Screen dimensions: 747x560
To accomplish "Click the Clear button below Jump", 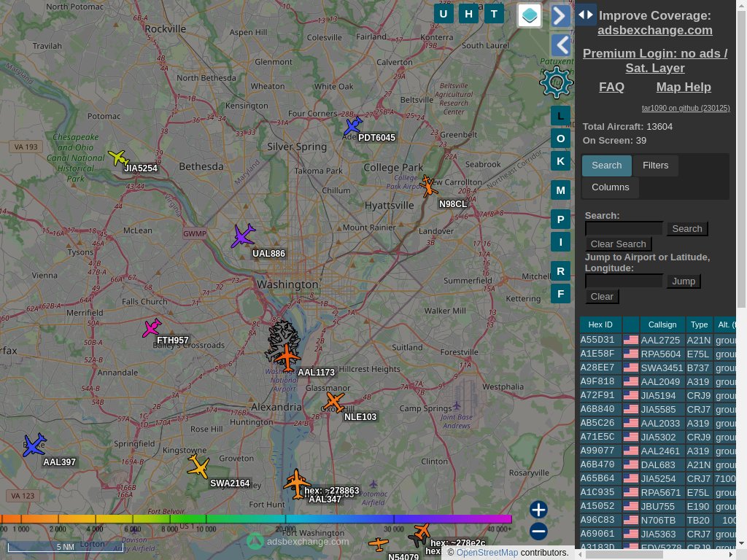I will point(602,296).
